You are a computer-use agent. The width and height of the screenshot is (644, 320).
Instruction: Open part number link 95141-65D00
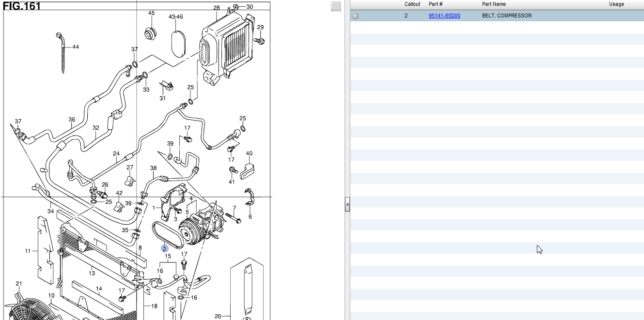tap(444, 16)
